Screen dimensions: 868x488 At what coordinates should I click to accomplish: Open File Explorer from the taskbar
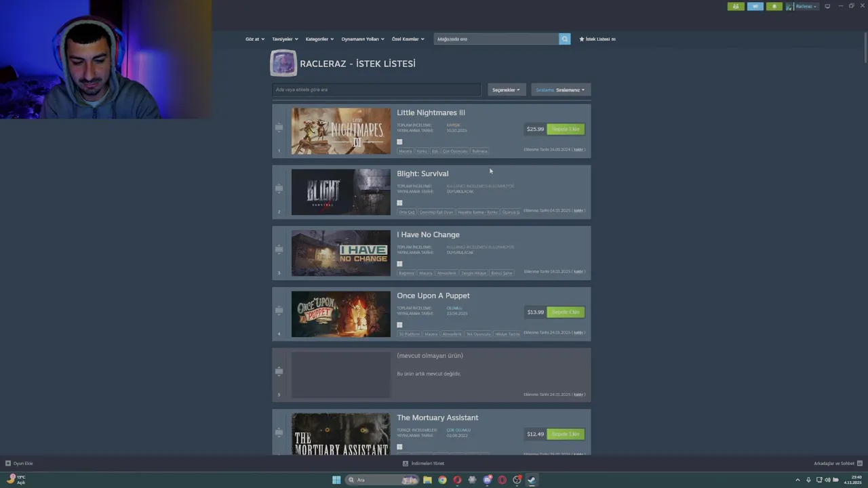pos(427,480)
